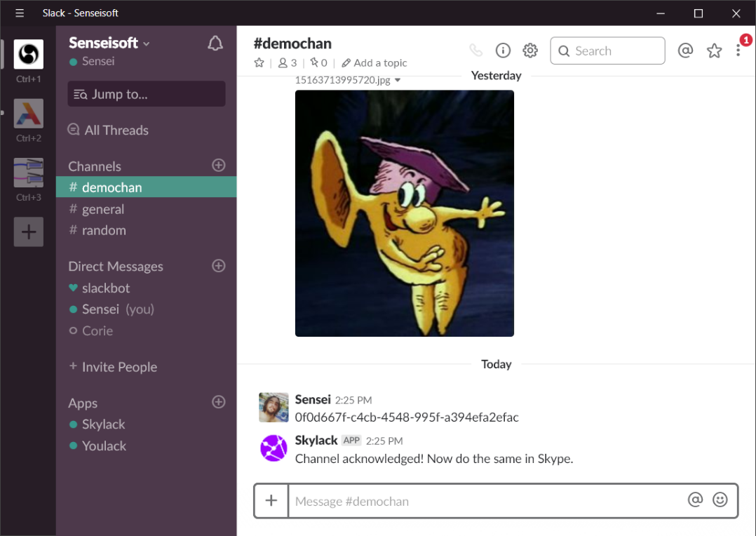
Task: Click the Message #demochan input
Action: (x=485, y=501)
